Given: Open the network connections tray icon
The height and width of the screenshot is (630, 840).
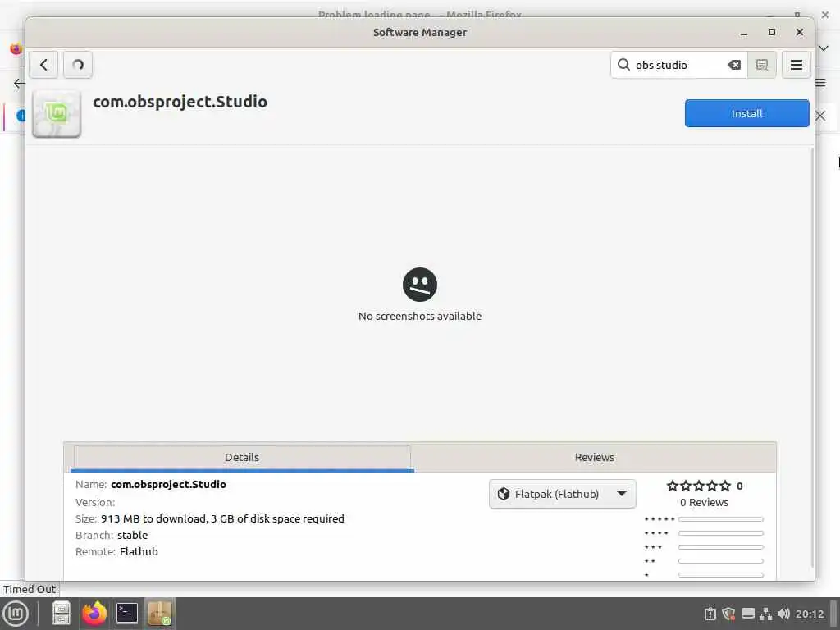Looking at the screenshot, I should [766, 614].
